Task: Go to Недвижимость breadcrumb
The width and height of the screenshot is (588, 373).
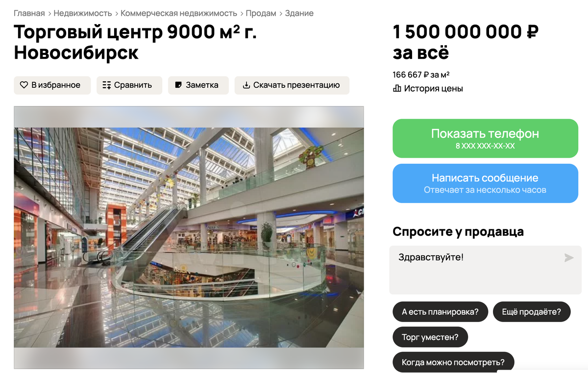Action: [83, 13]
